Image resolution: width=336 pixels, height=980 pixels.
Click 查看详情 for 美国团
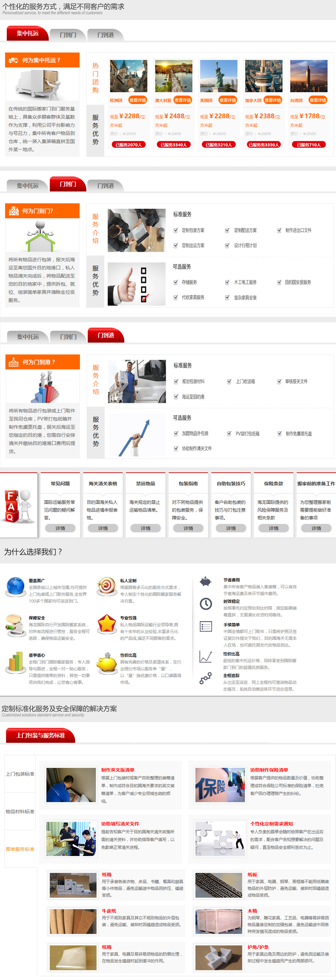tap(228, 100)
